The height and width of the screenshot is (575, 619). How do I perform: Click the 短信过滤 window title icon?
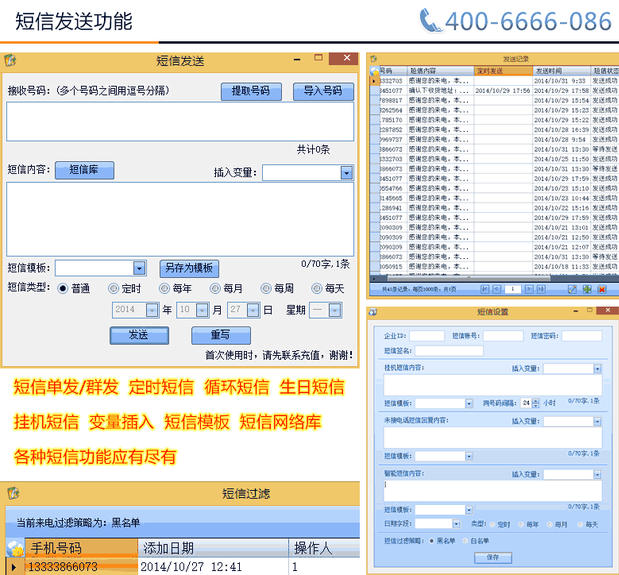(12, 494)
